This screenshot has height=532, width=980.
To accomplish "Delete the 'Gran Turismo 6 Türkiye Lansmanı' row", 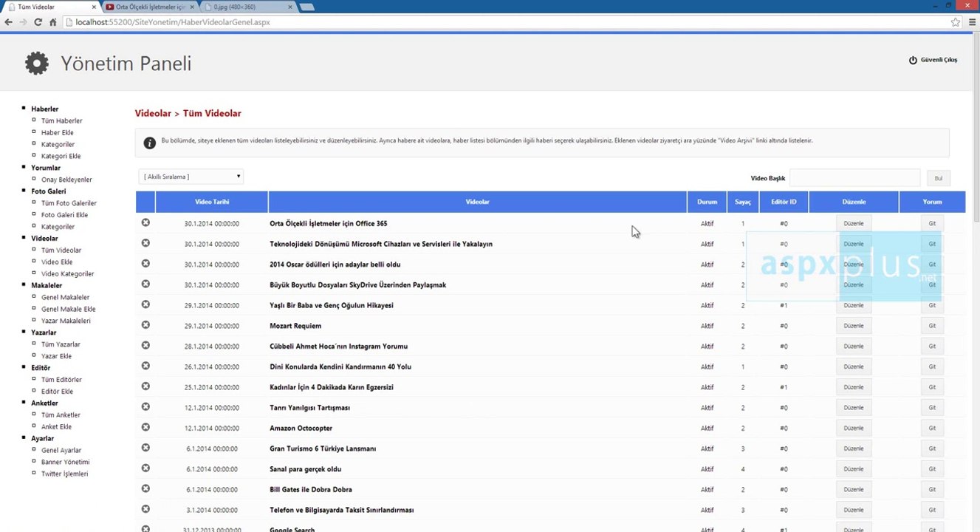I will pyautogui.click(x=145, y=448).
